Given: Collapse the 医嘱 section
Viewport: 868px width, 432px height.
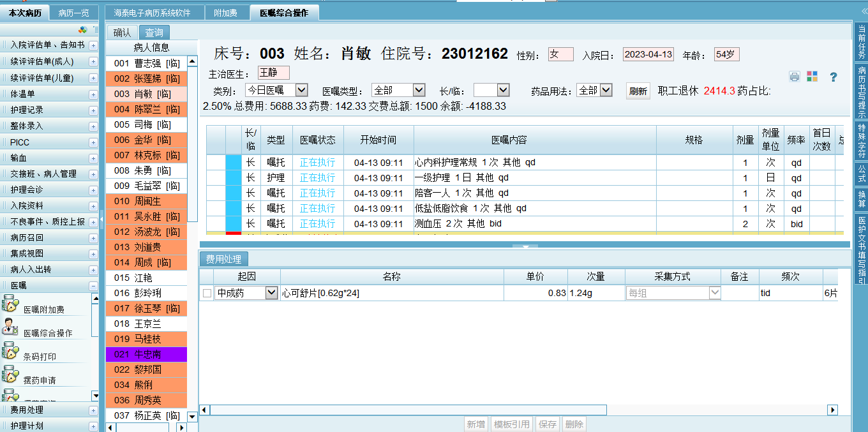Looking at the screenshot, I should pos(93,286).
